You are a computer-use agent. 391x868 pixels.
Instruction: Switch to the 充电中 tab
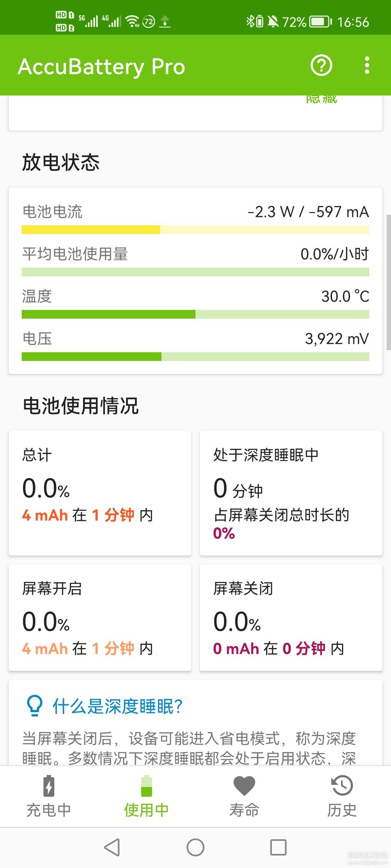tap(49, 810)
